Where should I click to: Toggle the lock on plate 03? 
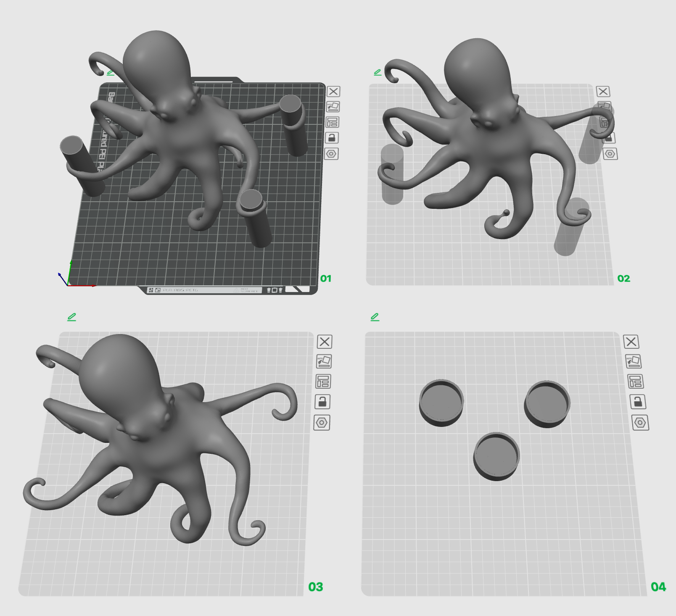point(322,402)
